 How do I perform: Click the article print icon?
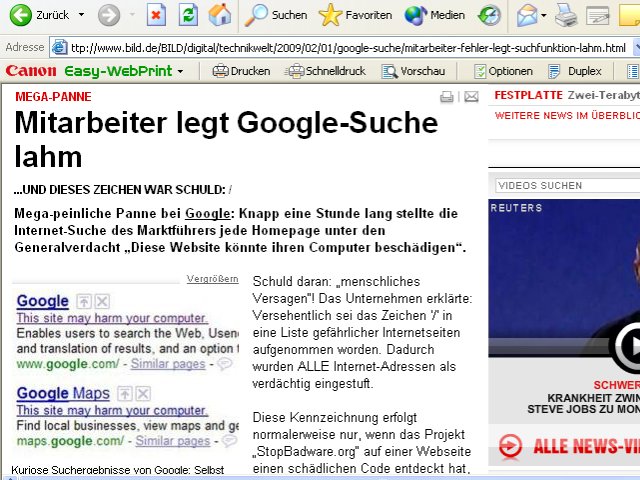(x=447, y=97)
